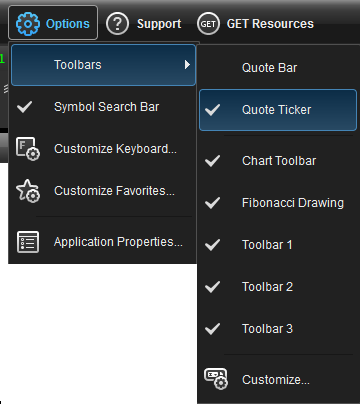Click the Customize Favorites star icon

pos(28,191)
